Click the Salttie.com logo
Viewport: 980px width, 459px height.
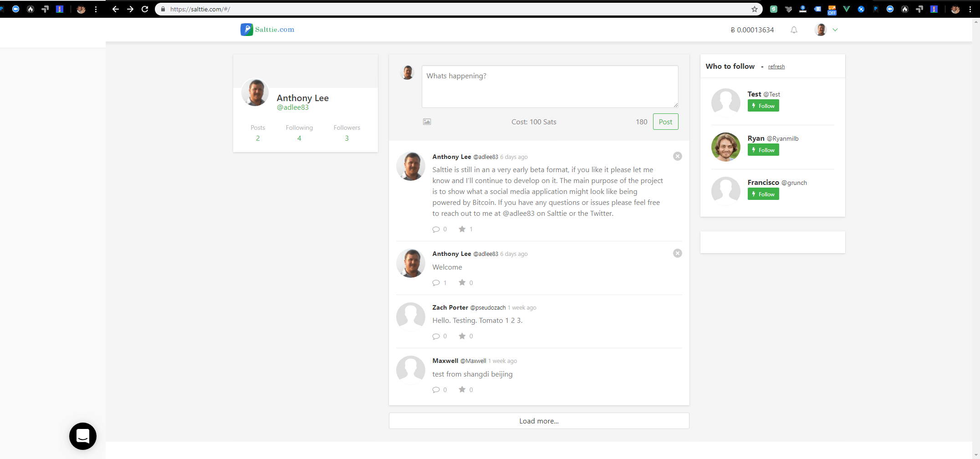[267, 30]
